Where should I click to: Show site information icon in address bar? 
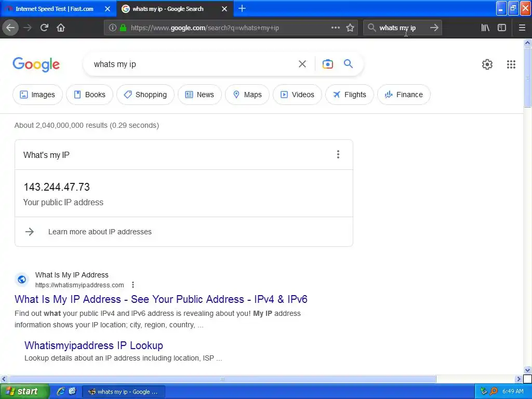[112, 28]
